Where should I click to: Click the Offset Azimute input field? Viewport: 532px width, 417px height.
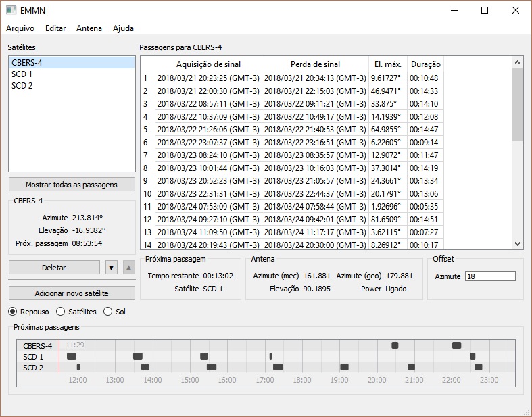tap(490, 276)
